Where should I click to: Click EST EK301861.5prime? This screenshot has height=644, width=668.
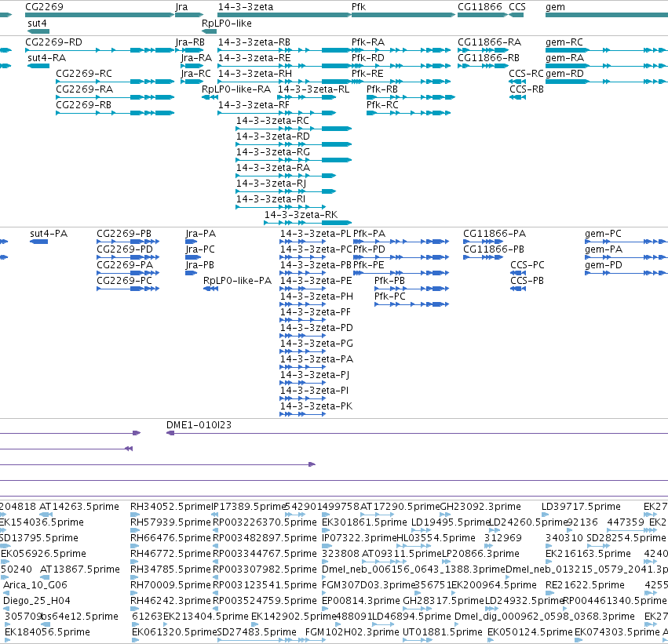point(325,530)
